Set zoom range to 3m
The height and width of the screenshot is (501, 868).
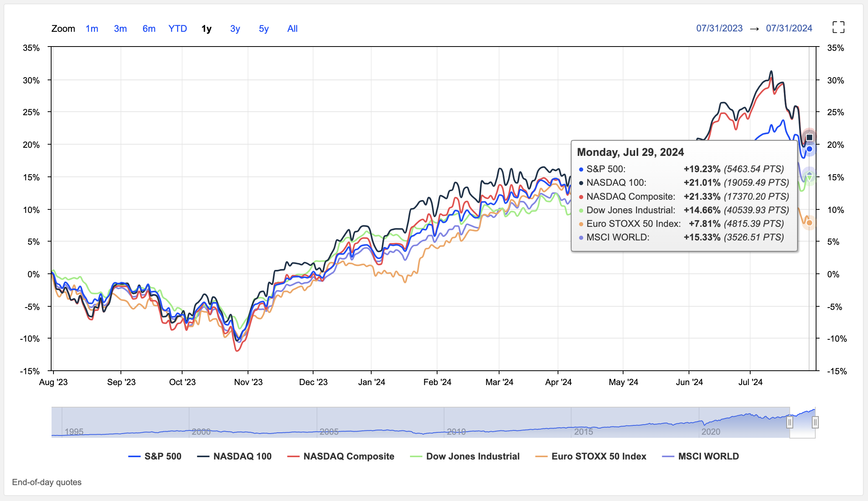pyautogui.click(x=121, y=29)
